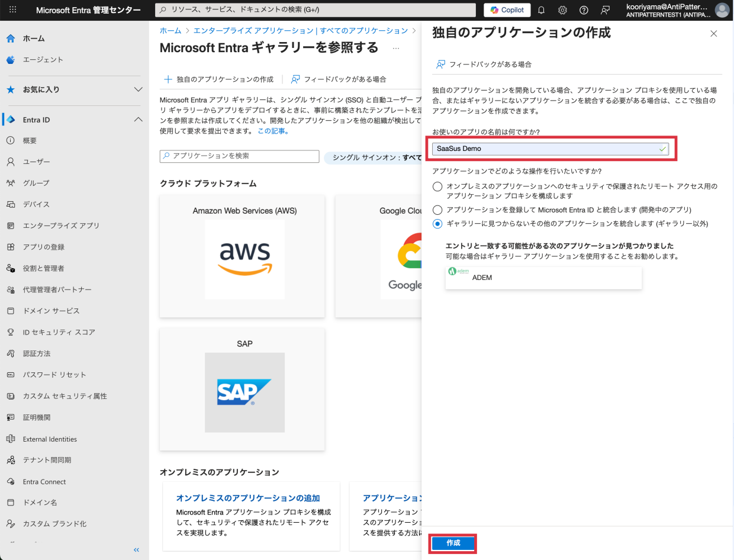Select ギャラリーに見つからない (ギャラリー以外) radio option
The width and height of the screenshot is (734, 560).
pos(437,224)
